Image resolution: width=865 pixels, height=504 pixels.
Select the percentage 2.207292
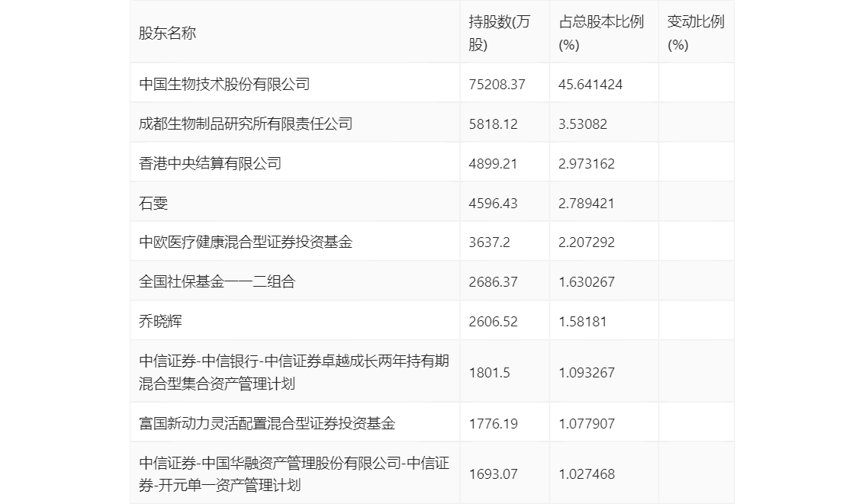587,242
